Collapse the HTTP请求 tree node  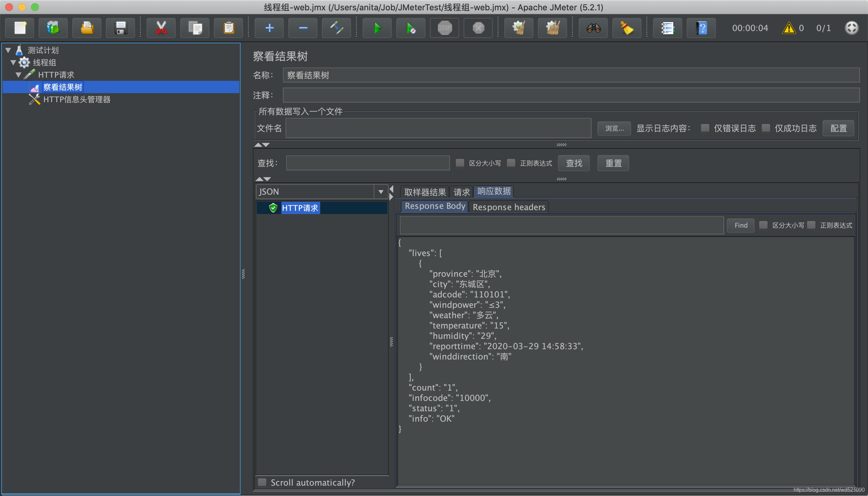coord(18,75)
